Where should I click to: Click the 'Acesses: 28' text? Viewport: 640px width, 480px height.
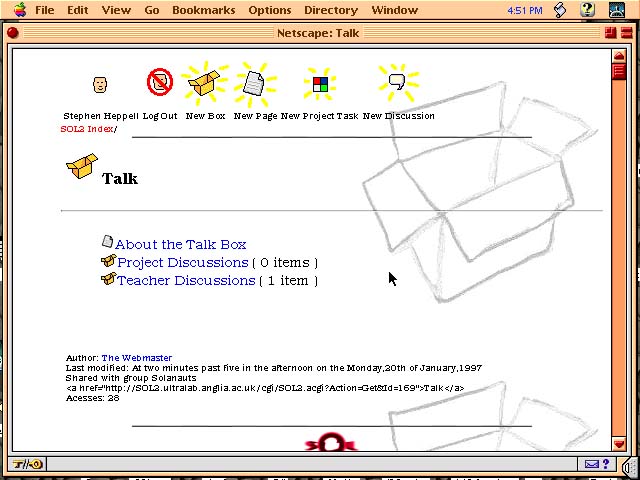[93, 398]
